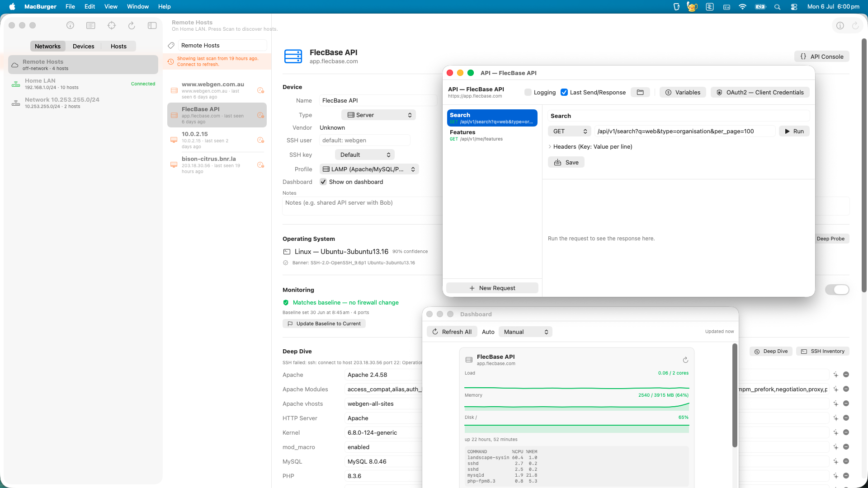Viewport: 868px width, 488px height.
Task: Click the Deep Dive button with target icon
Action: (771, 351)
